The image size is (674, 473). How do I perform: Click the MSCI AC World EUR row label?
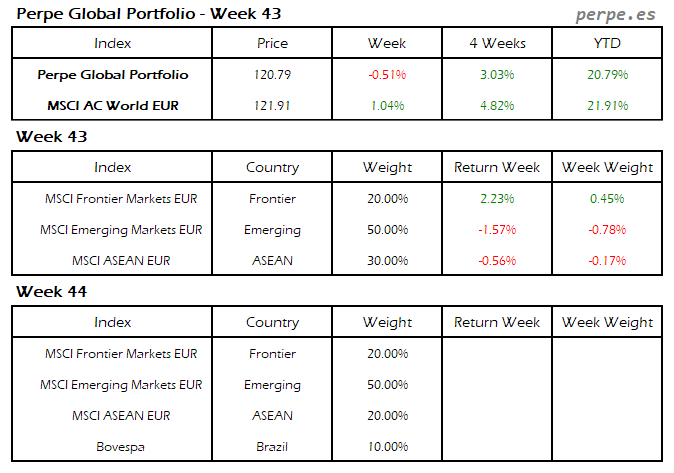(x=112, y=106)
